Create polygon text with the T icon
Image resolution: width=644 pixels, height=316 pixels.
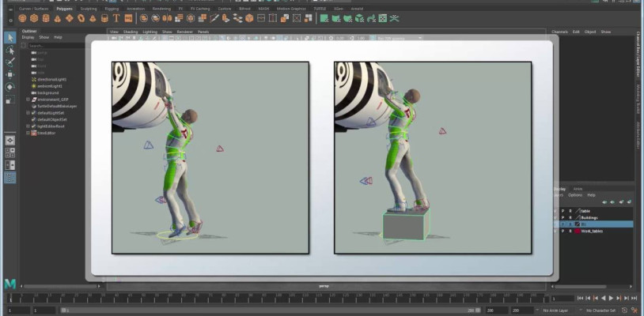coord(116,17)
